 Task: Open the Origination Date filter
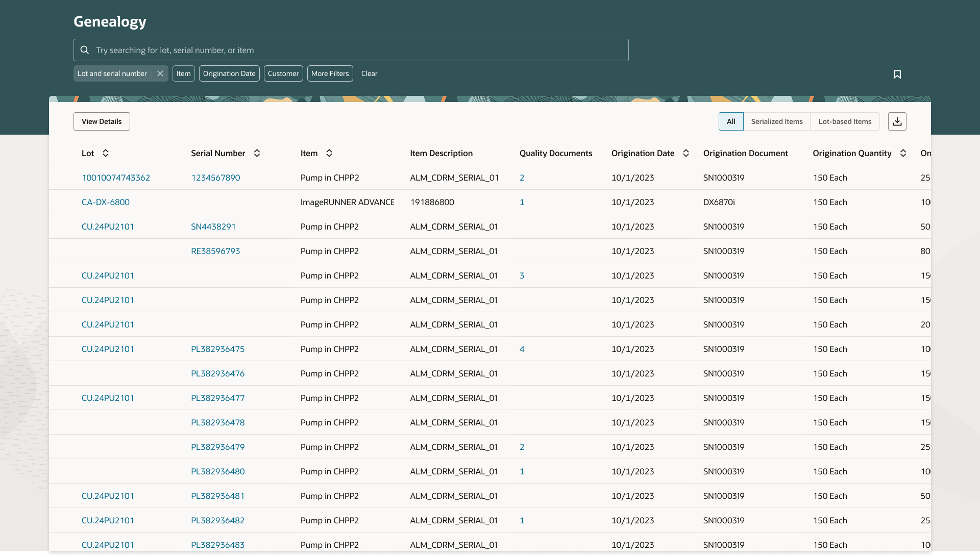229,73
